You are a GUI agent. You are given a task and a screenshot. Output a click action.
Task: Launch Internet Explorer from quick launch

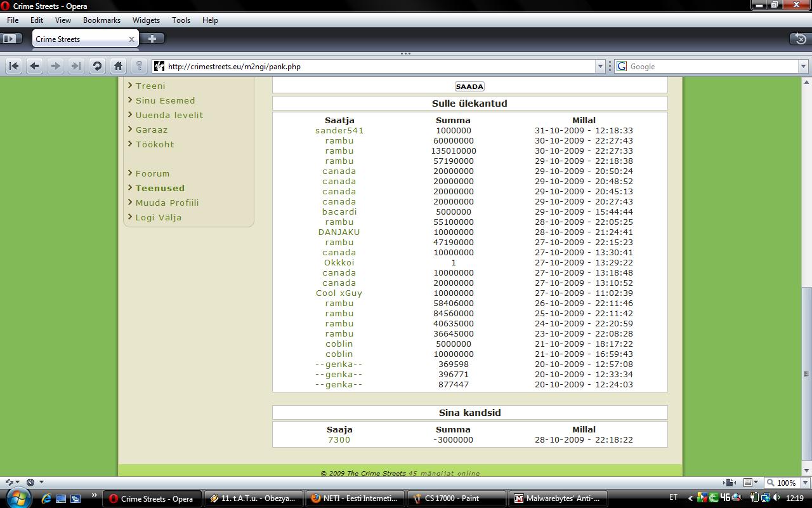[46, 498]
